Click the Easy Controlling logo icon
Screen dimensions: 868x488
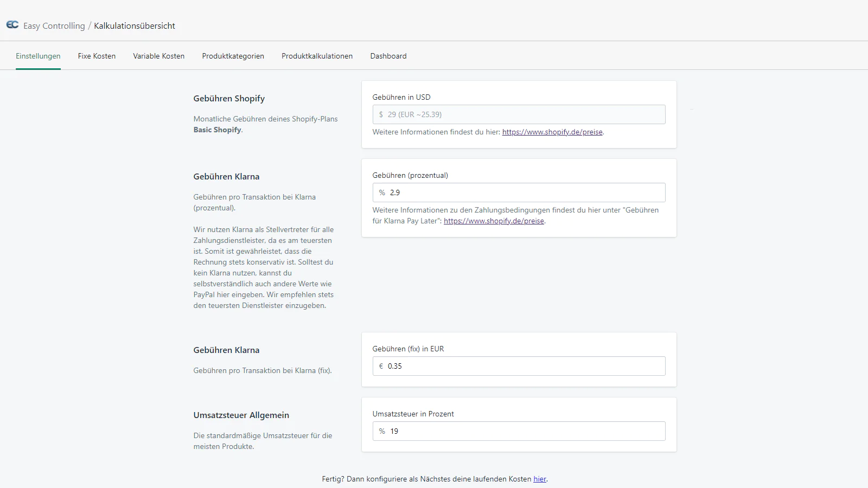(12, 25)
